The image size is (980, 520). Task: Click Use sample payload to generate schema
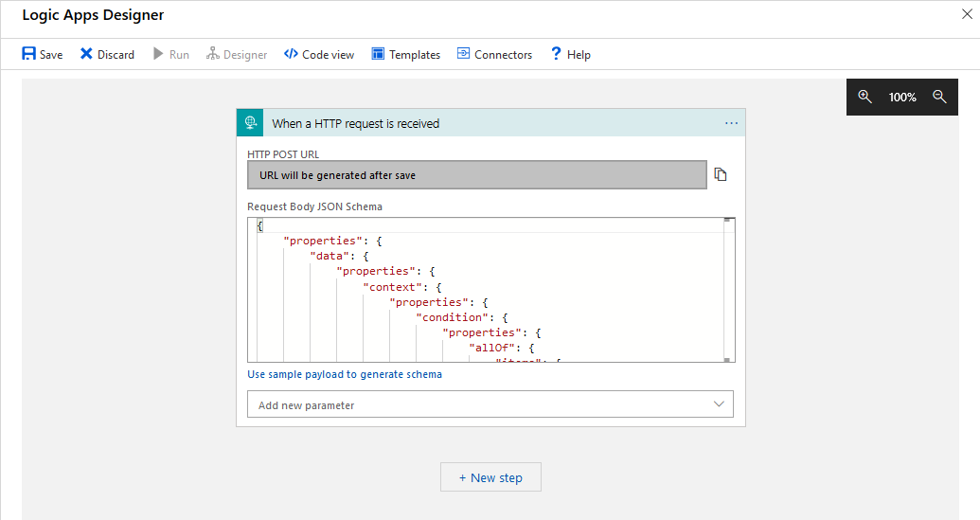(x=345, y=374)
